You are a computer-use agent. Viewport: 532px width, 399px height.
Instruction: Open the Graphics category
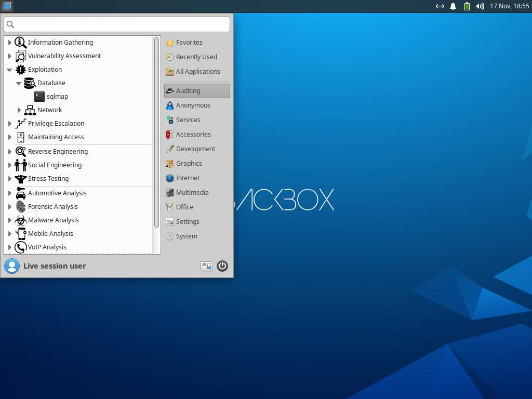197,164
